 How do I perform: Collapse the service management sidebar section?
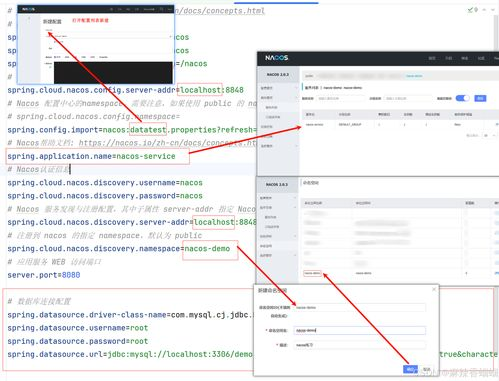(x=279, y=98)
